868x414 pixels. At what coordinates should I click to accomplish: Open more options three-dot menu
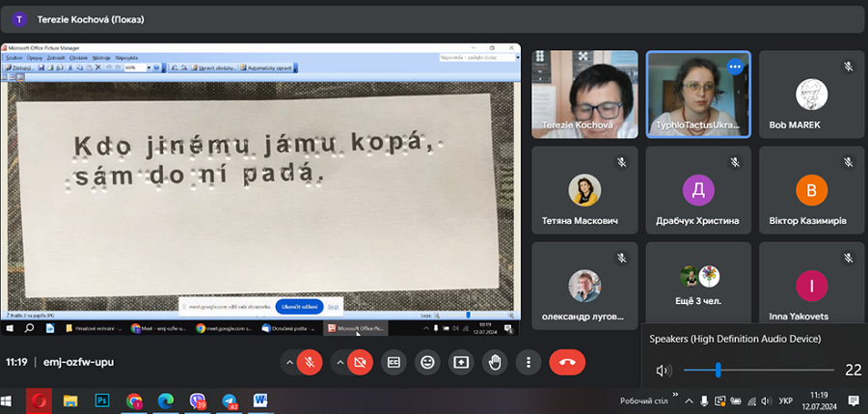528,362
